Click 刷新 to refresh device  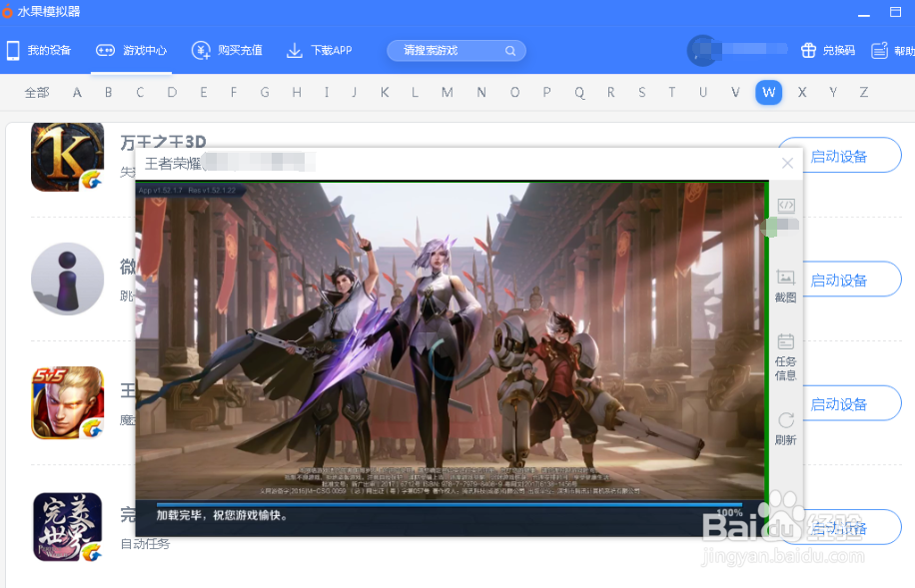pos(785,428)
